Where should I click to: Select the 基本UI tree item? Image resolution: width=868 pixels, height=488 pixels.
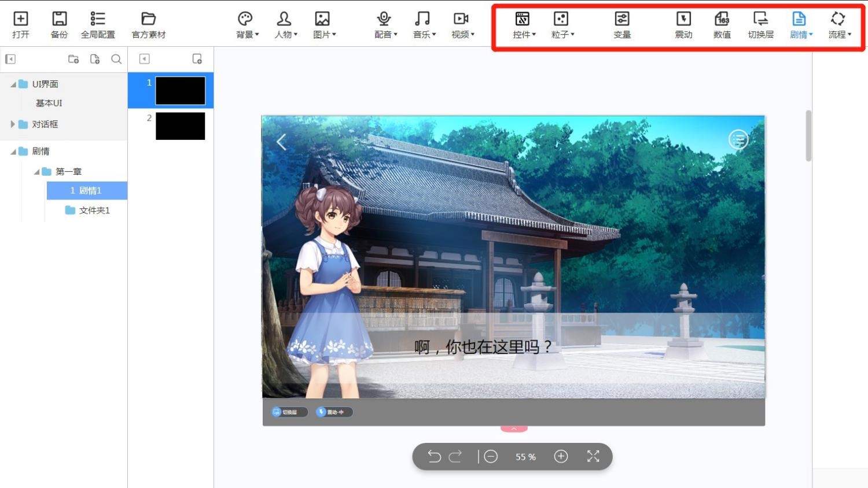tap(49, 103)
